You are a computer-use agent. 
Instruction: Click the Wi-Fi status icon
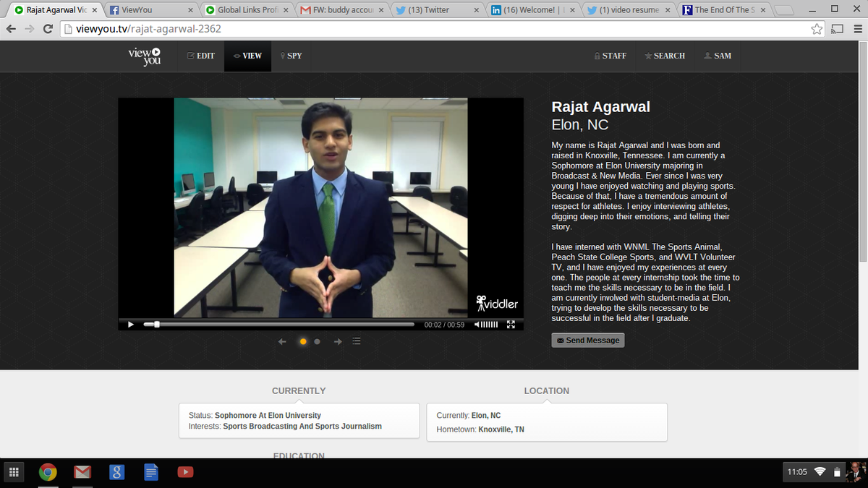tap(820, 472)
